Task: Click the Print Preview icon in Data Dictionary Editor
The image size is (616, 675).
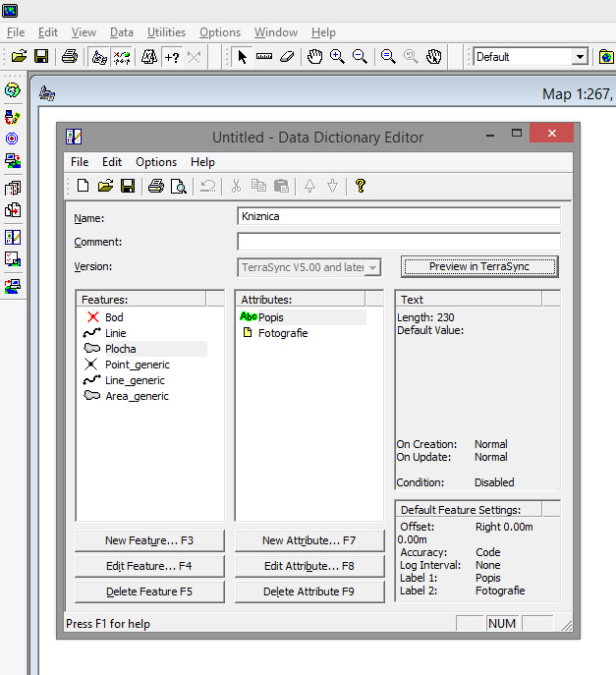Action: [178, 186]
